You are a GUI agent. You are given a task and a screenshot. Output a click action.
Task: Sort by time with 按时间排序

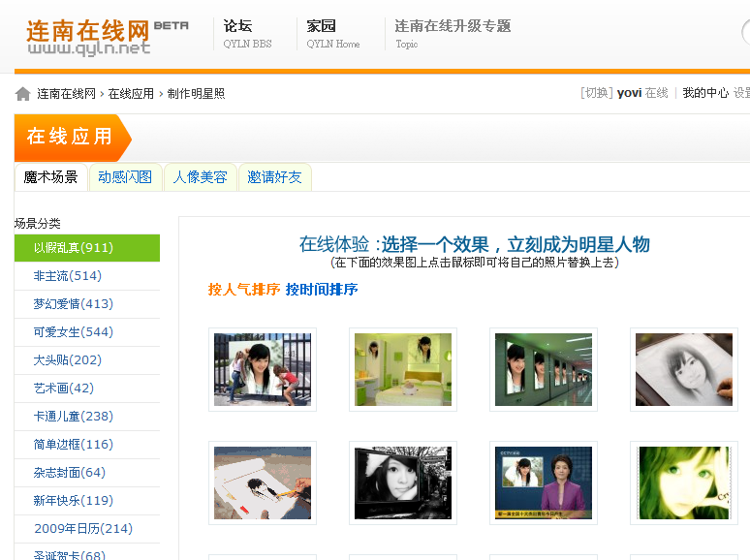(322, 290)
